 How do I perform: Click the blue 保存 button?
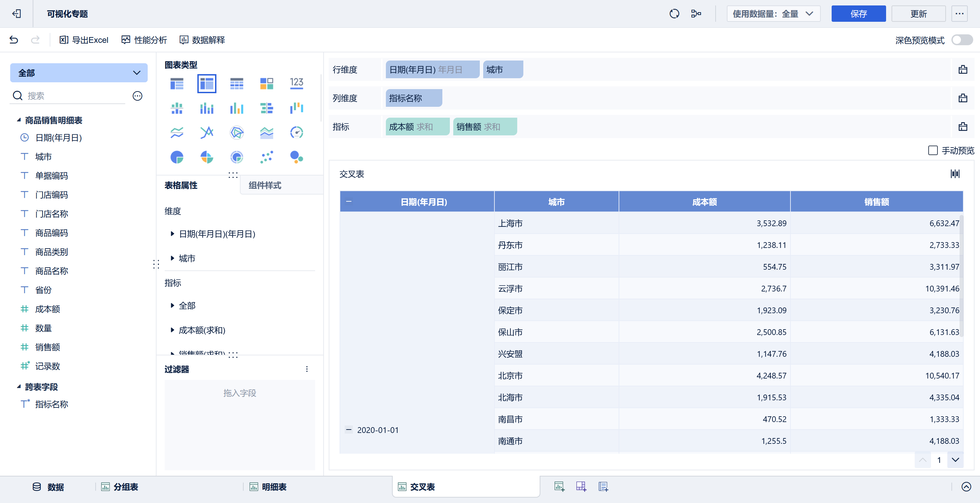pos(858,14)
